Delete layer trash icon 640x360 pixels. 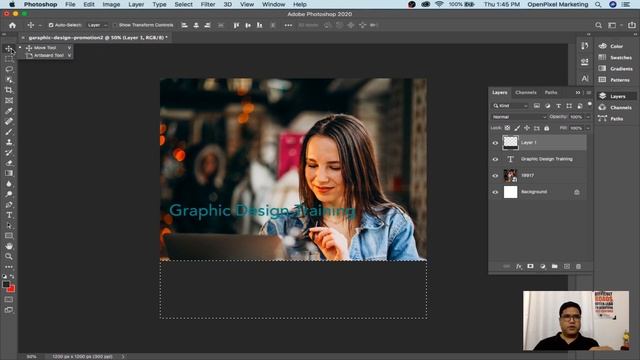(578, 266)
